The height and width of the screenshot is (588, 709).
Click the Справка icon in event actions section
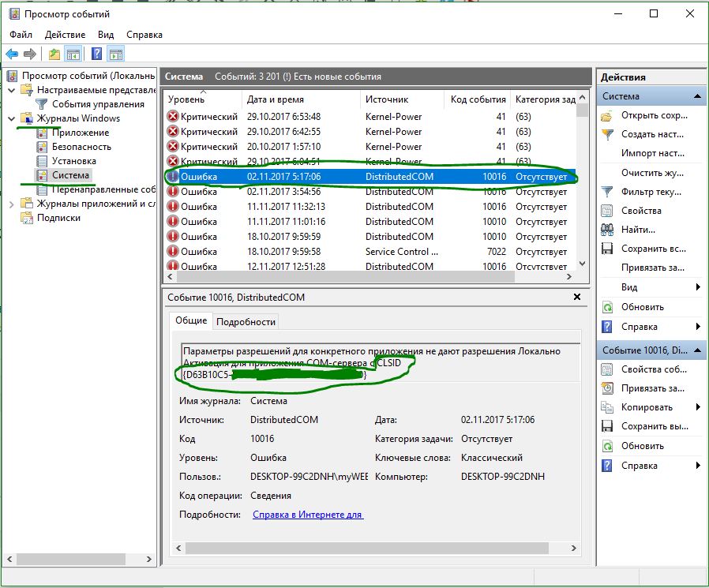[607, 466]
